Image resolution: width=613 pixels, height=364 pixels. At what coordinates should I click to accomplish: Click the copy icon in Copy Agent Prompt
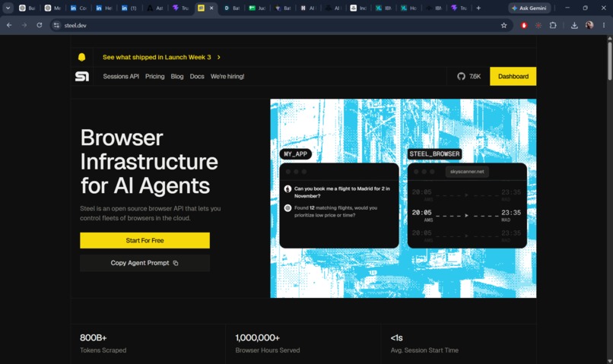[x=176, y=263]
